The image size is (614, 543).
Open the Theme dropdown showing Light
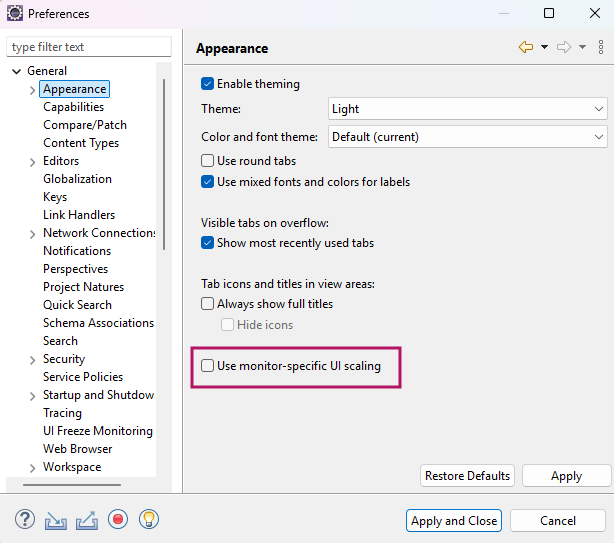(x=467, y=109)
